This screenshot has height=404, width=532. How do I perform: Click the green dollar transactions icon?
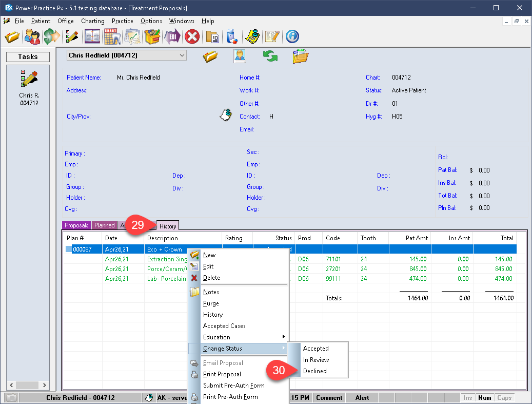(x=52, y=36)
